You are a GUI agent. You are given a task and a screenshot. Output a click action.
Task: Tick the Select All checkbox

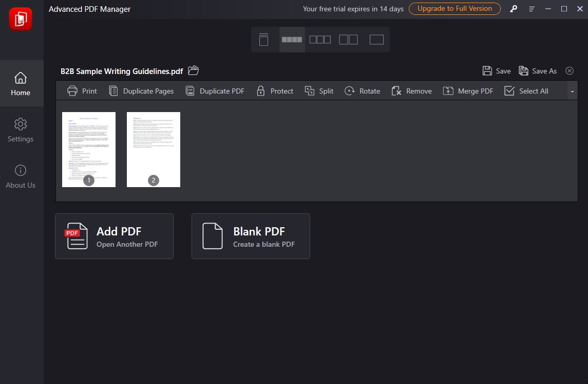coord(509,91)
